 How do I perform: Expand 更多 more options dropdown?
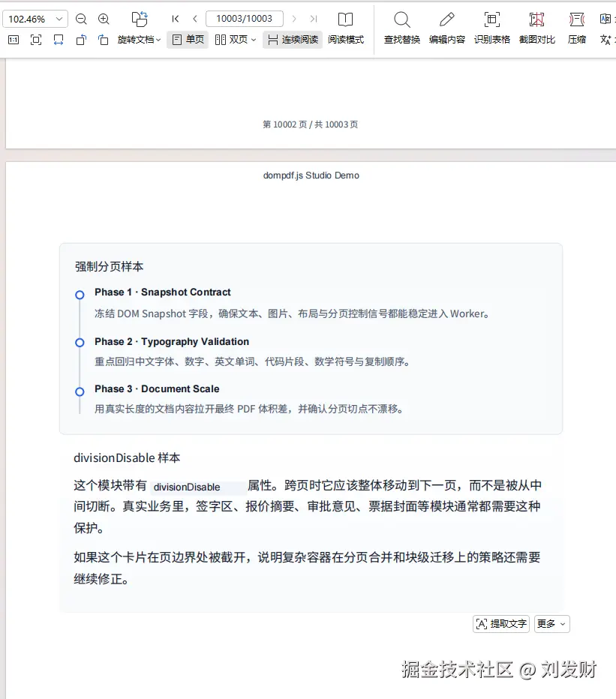[551, 624]
